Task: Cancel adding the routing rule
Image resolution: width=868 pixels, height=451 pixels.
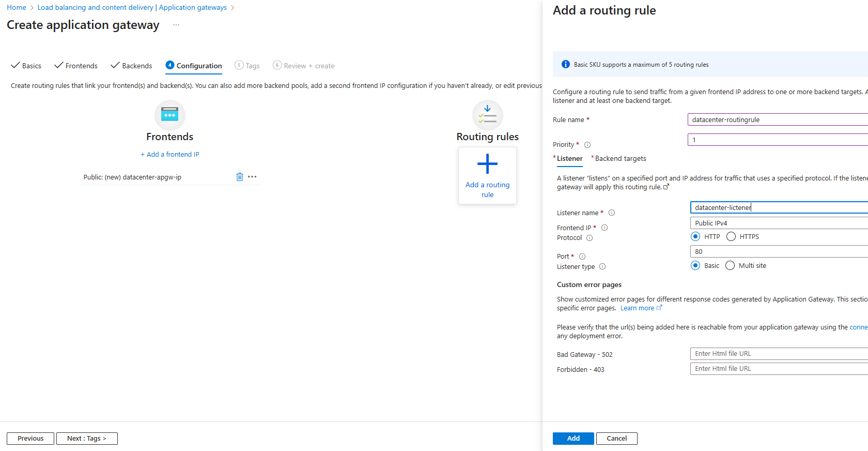Action: tap(616, 438)
